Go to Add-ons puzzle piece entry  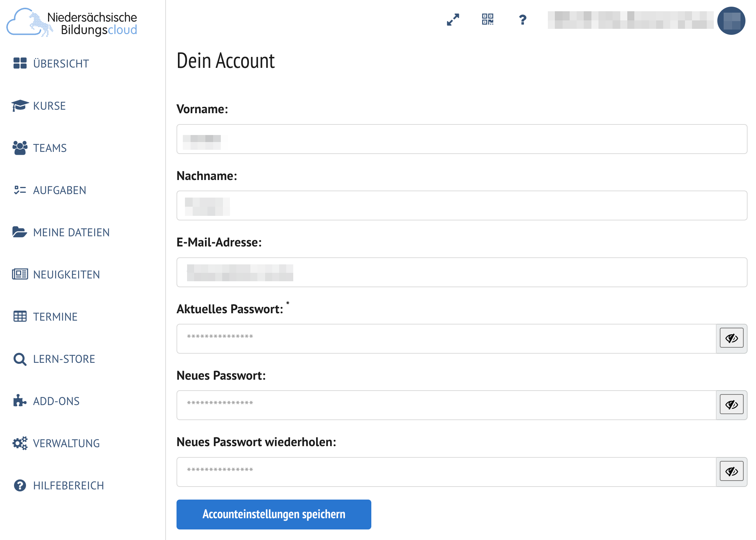46,401
